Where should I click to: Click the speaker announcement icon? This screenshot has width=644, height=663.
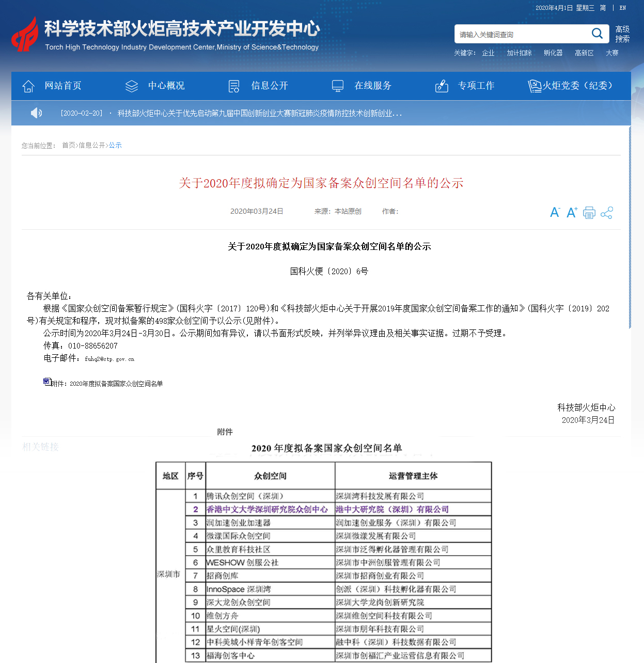pos(36,113)
